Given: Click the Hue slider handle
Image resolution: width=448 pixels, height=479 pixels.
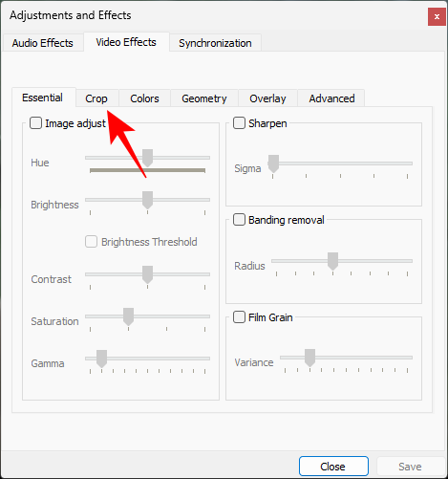Looking at the screenshot, I should point(147,158).
